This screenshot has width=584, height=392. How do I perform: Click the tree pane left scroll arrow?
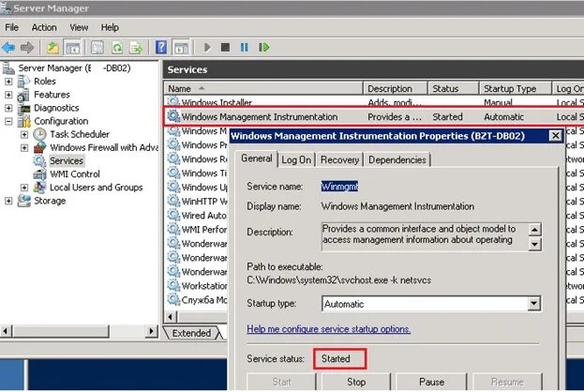[7, 330]
